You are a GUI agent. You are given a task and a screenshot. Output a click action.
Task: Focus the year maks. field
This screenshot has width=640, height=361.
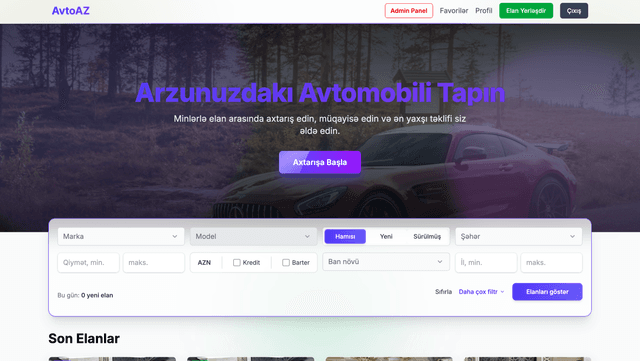[x=551, y=263]
